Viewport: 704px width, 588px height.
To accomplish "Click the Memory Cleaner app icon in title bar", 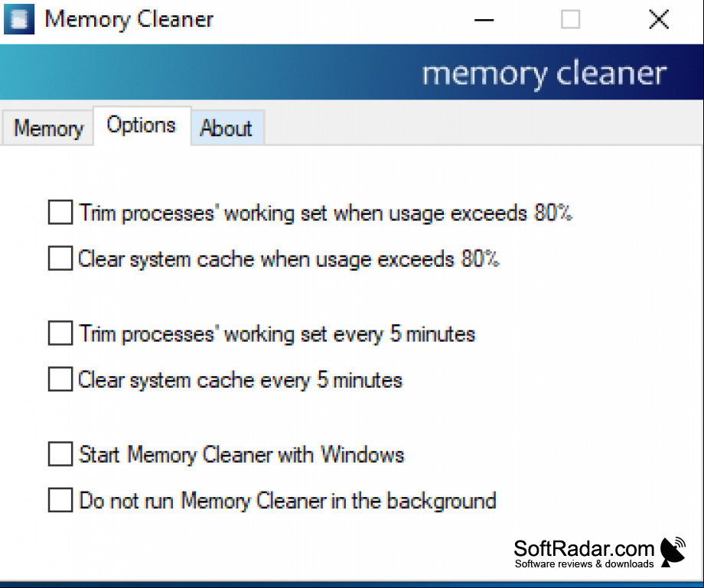I will coord(19,19).
